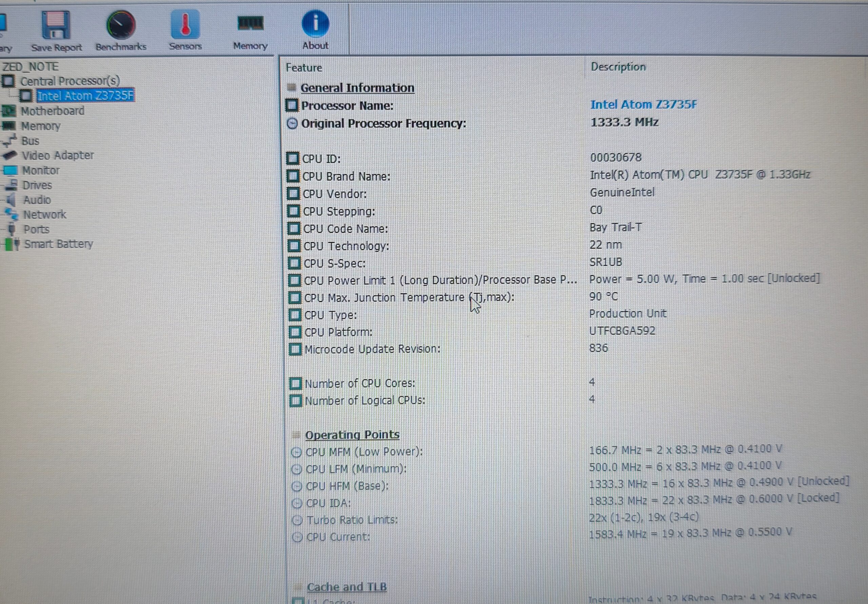The height and width of the screenshot is (604, 868).
Task: Click the UTFCBGA592 platform value
Action: (622, 331)
